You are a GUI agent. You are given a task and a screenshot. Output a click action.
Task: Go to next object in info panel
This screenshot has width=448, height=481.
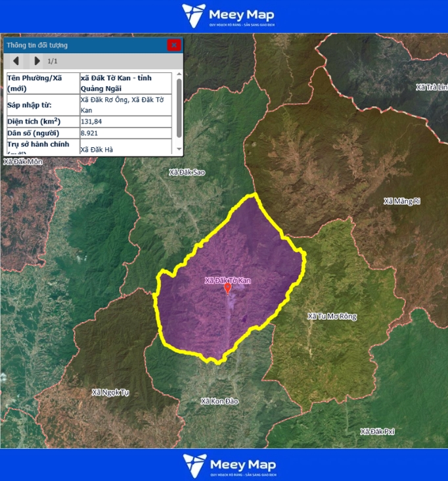(x=37, y=61)
